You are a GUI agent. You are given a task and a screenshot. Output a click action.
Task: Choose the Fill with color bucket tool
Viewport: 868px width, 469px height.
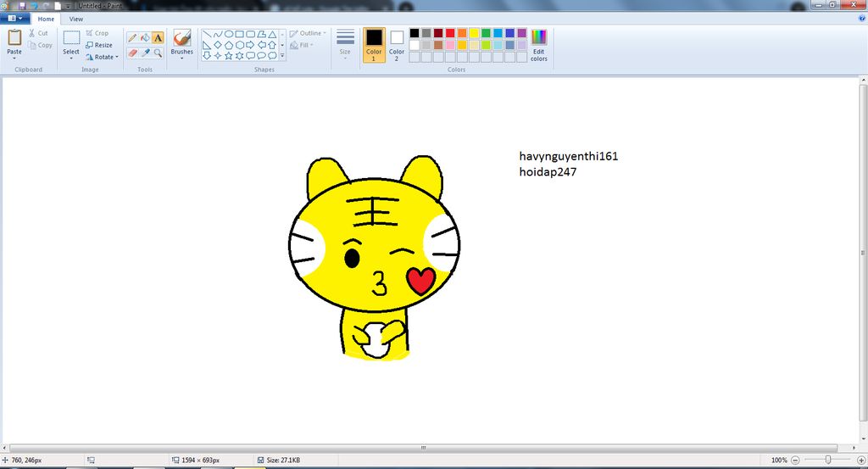click(x=145, y=38)
